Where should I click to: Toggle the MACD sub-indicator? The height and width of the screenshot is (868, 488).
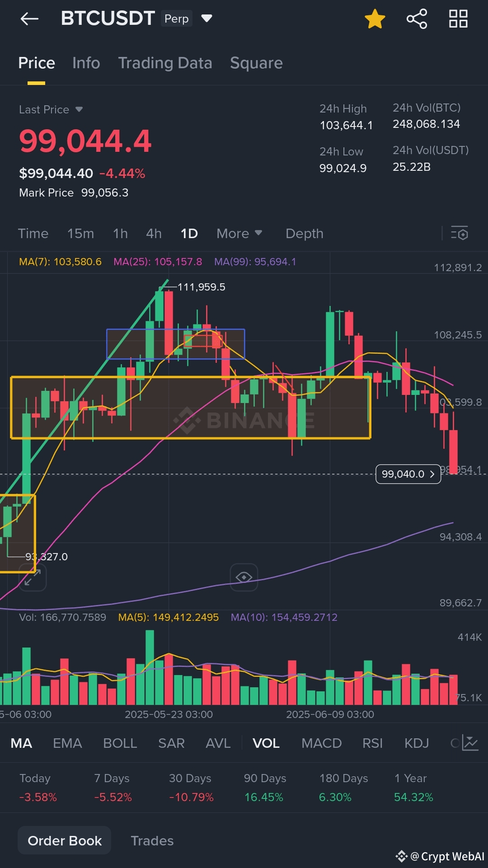point(321,743)
